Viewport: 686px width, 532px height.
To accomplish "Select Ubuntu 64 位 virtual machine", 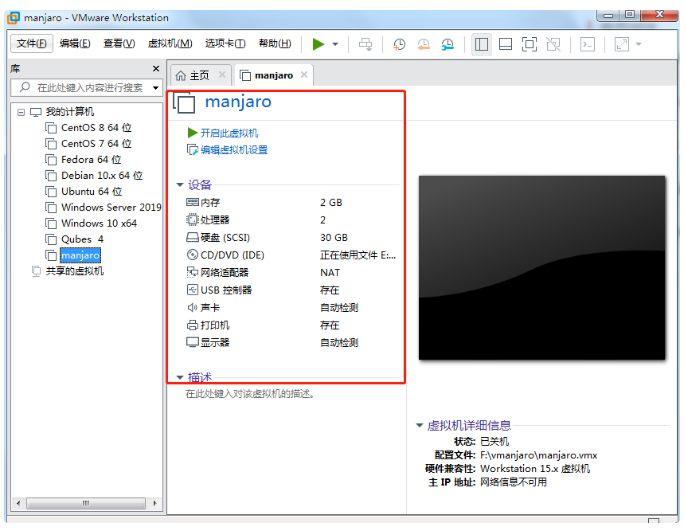I will 83,192.
